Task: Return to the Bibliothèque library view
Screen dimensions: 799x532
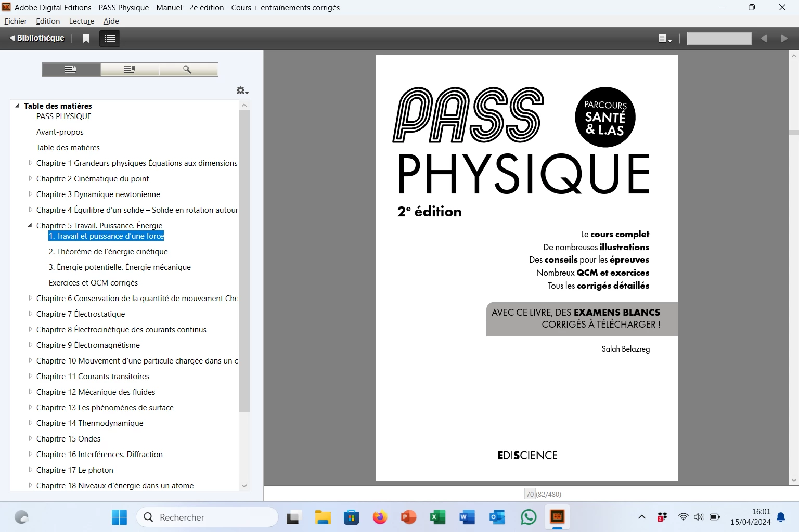Action: pyautogui.click(x=37, y=38)
